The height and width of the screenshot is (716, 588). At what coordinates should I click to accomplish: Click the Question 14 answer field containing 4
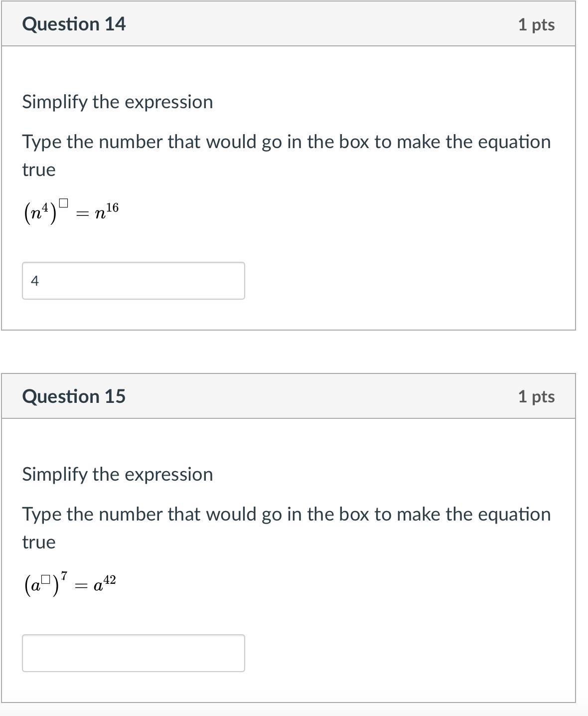tap(133, 281)
